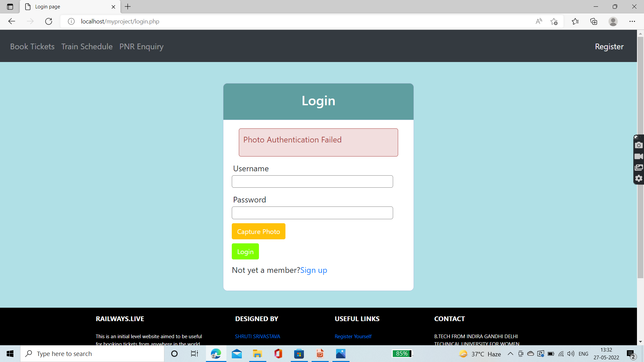
Task: Open the Favorites menu
Action: (x=576, y=21)
